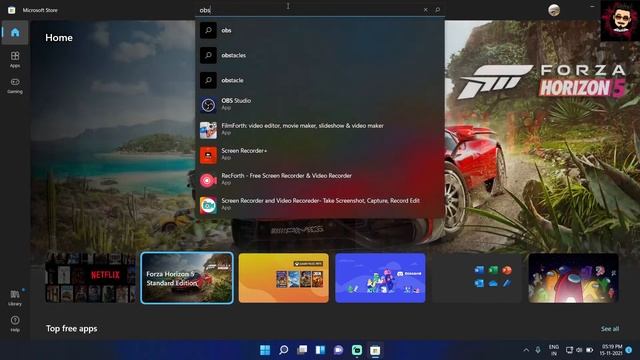The height and width of the screenshot is (360, 640).
Task: Open the user profile avatar
Action: [554, 10]
